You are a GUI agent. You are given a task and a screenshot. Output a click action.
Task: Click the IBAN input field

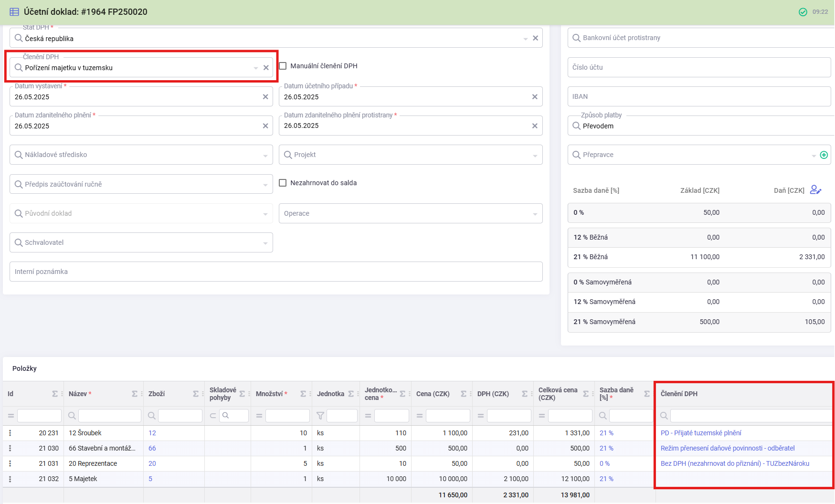pyautogui.click(x=699, y=96)
